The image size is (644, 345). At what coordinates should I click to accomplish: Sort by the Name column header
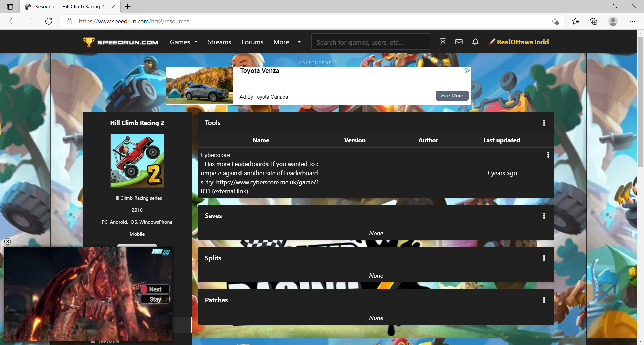pyautogui.click(x=261, y=140)
